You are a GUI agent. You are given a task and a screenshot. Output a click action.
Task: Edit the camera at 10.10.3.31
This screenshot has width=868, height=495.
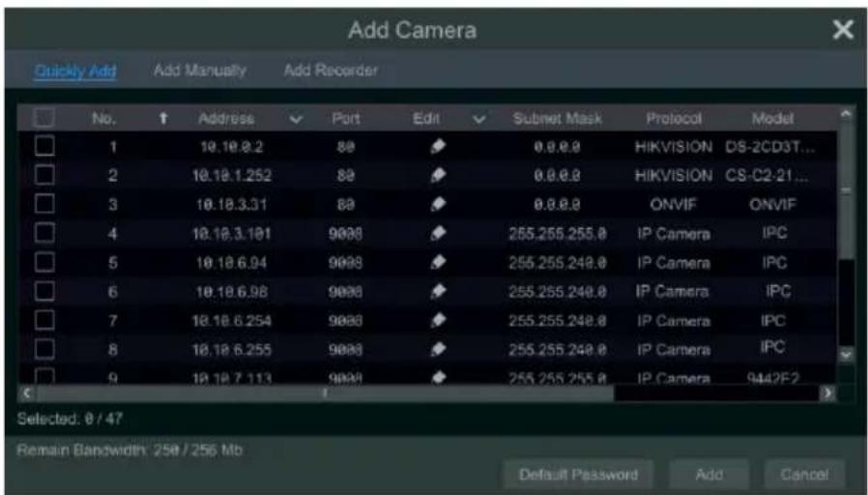pos(437,204)
